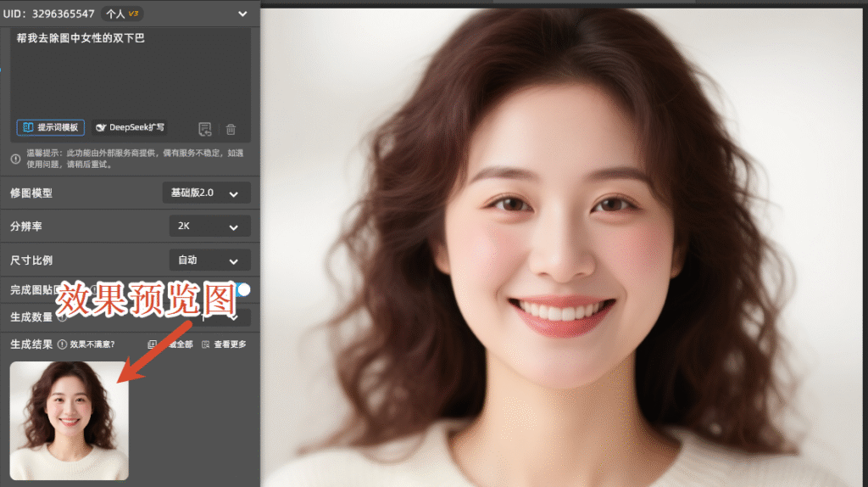Click the download-all icon in 生成结果 row
The height and width of the screenshot is (487, 868).
153,344
